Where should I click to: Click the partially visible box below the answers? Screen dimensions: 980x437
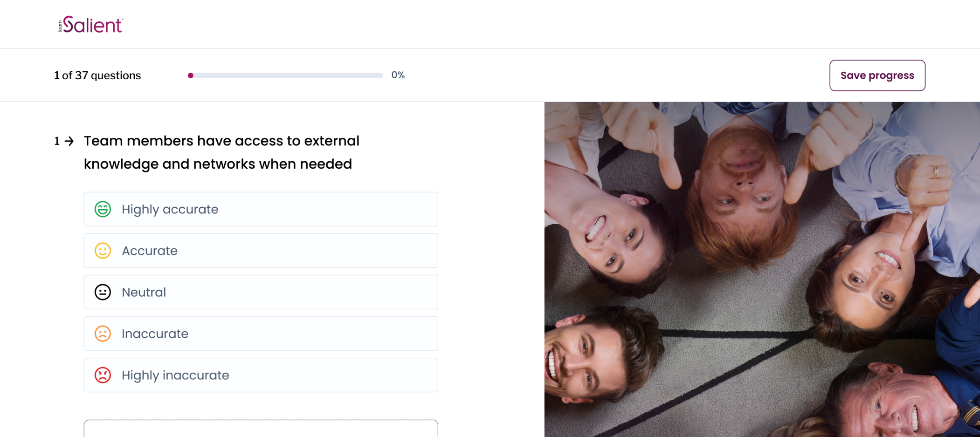pyautogui.click(x=261, y=429)
